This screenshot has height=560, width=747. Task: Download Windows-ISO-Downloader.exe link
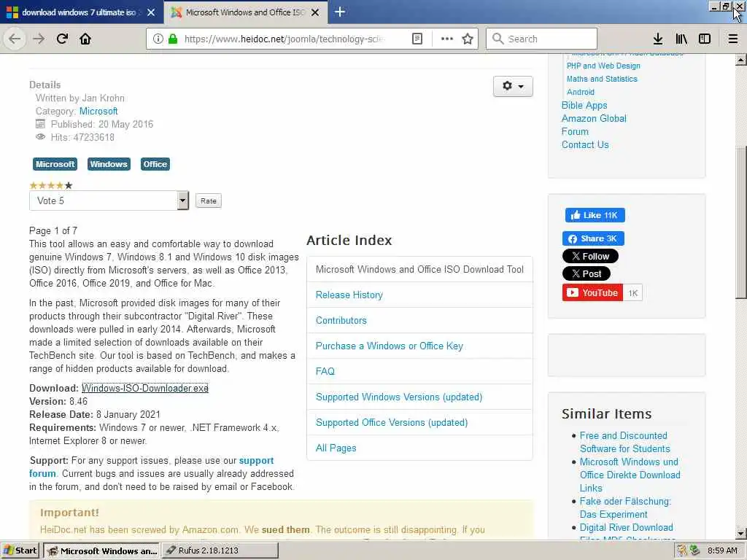coord(145,388)
